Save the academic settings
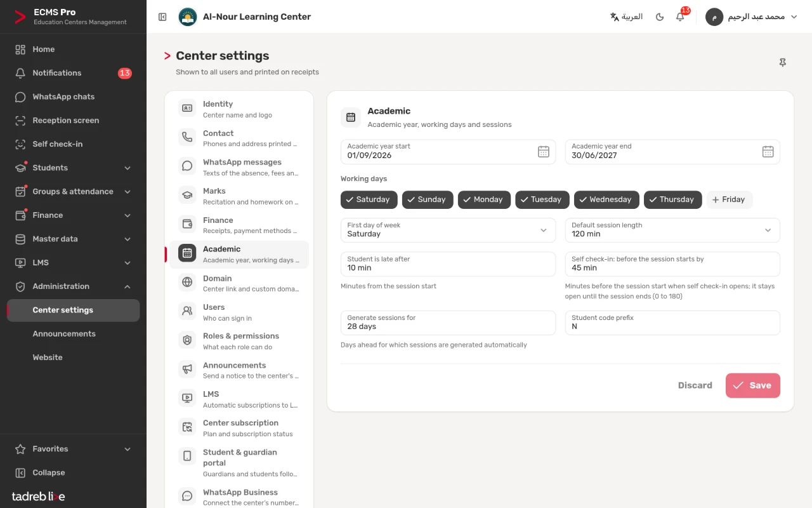Viewport: 812px width, 508px height. tap(753, 385)
